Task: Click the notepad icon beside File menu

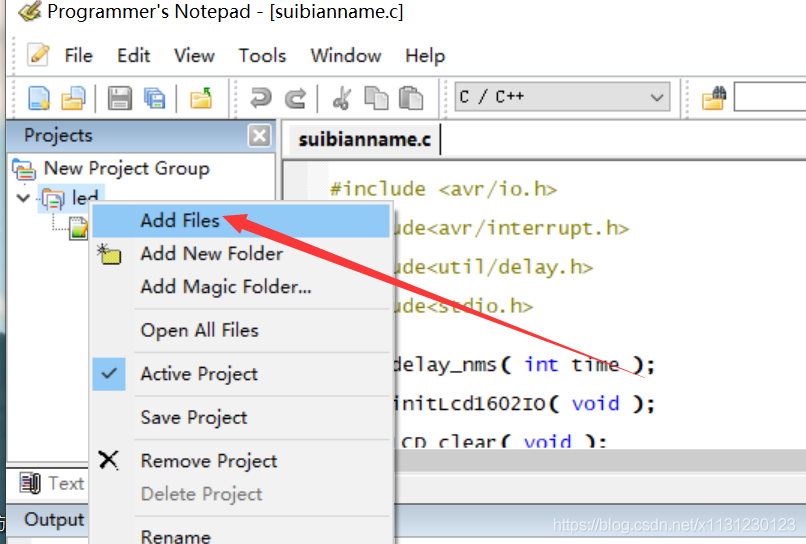Action: (x=39, y=55)
